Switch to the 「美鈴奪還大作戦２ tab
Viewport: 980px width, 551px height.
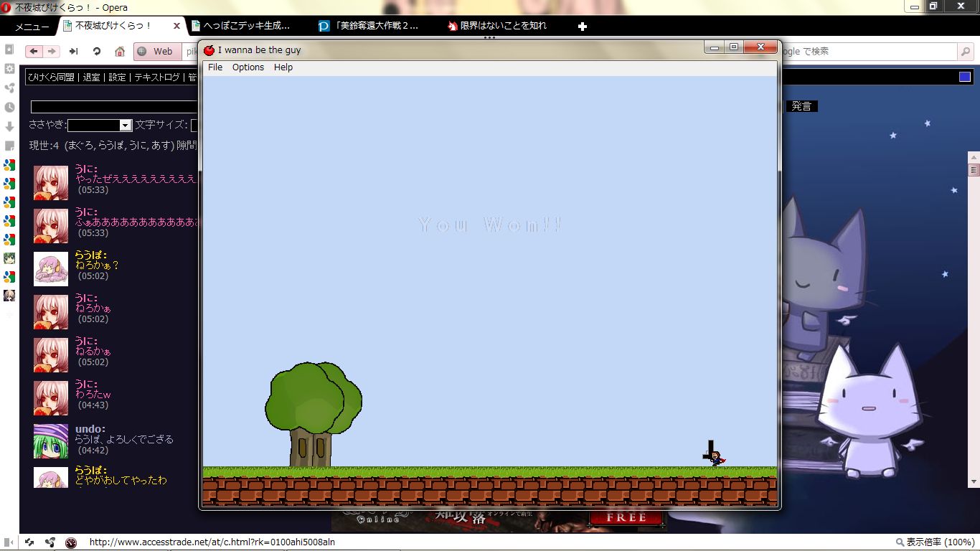[x=372, y=26]
